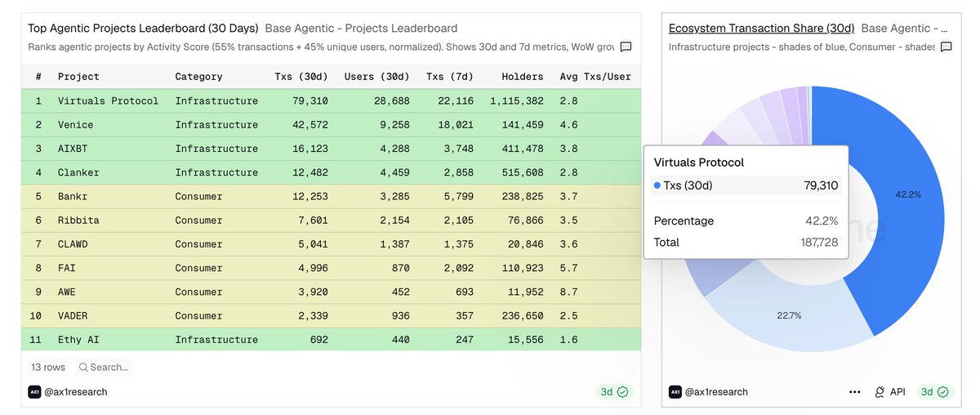Viewport: 980px width, 415px height.
Task: Click Ribbita project cell
Action: [x=78, y=221]
